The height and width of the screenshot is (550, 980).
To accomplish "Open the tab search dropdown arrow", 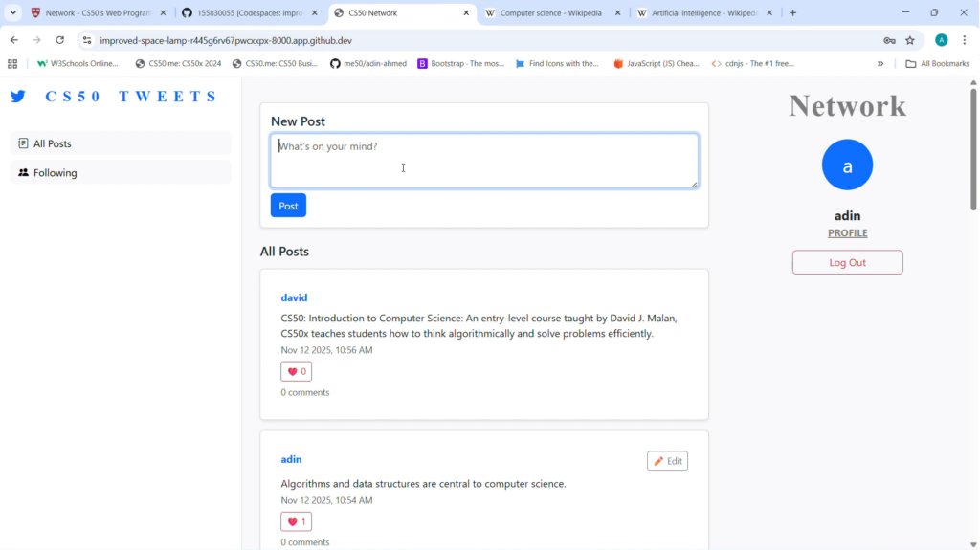I will coord(13,12).
